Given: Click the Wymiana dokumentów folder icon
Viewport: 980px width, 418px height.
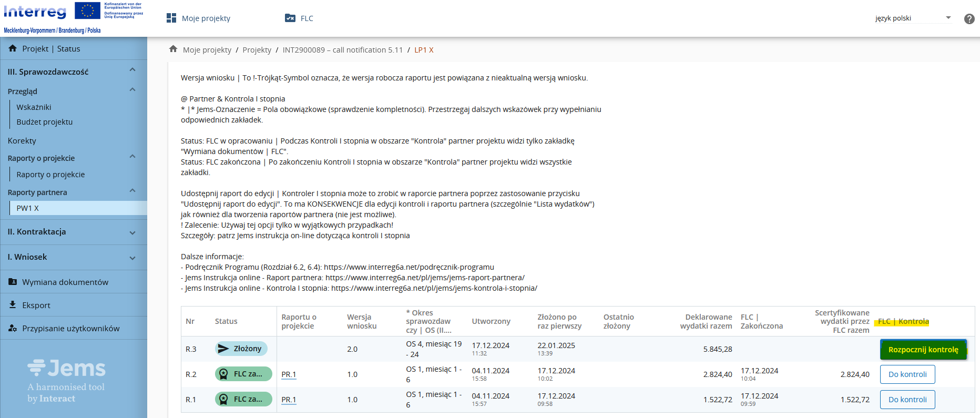Looking at the screenshot, I should pyautogui.click(x=13, y=282).
